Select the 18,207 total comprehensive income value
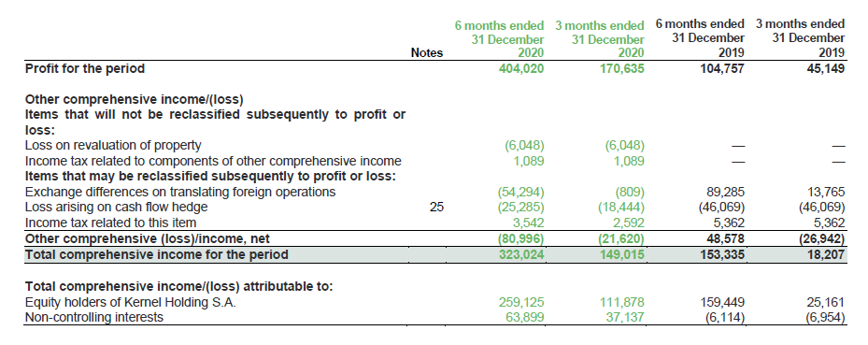The image size is (868, 345). coord(827,254)
